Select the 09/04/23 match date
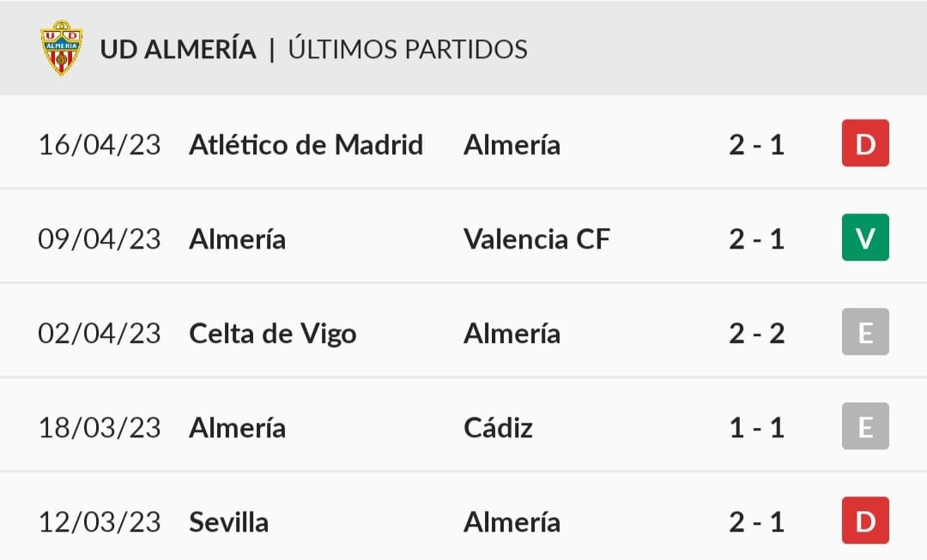 click(100, 239)
